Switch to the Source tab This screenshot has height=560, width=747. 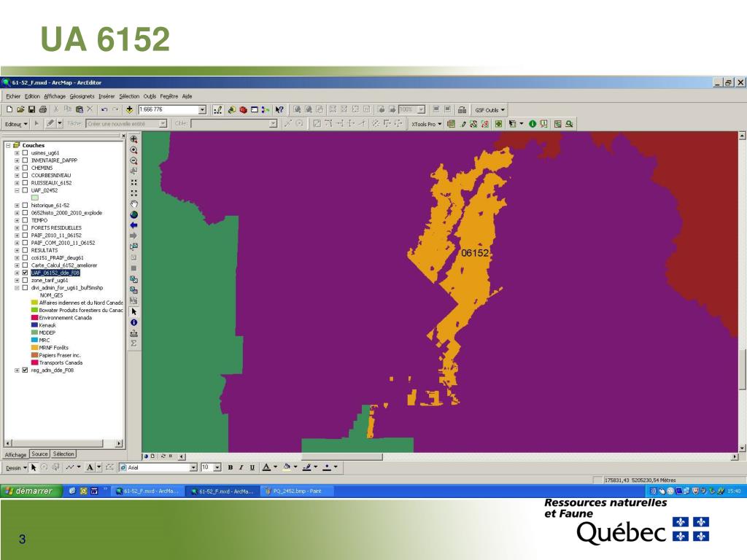[39, 454]
